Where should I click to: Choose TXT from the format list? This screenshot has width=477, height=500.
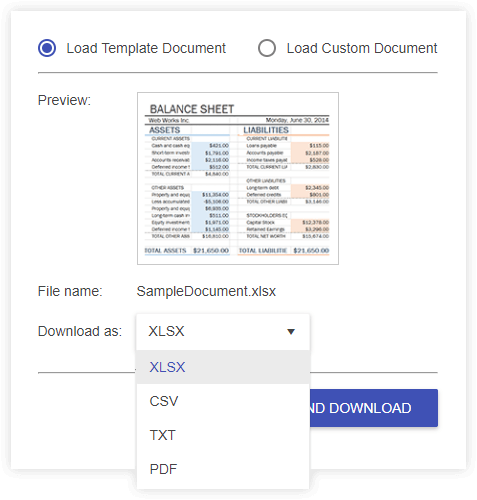pyautogui.click(x=223, y=435)
